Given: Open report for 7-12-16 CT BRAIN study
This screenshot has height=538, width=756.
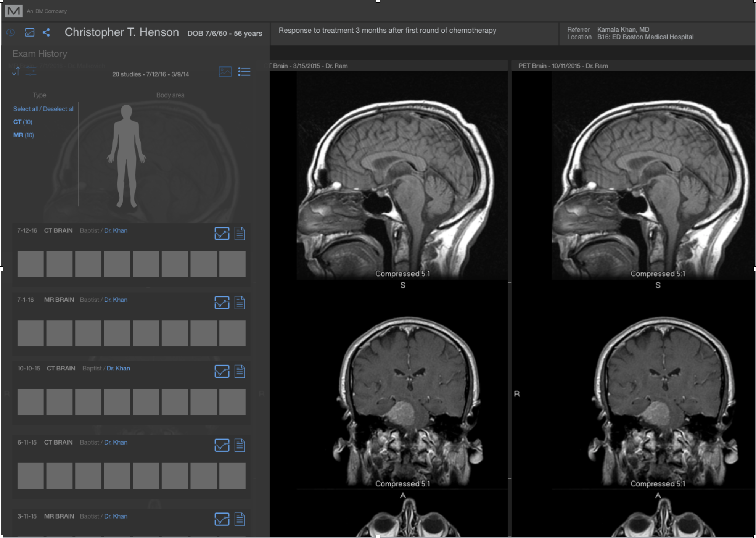Looking at the screenshot, I should [240, 233].
